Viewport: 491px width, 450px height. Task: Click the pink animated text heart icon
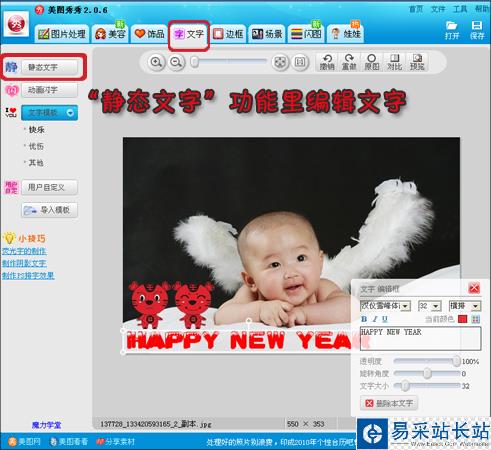[11, 90]
